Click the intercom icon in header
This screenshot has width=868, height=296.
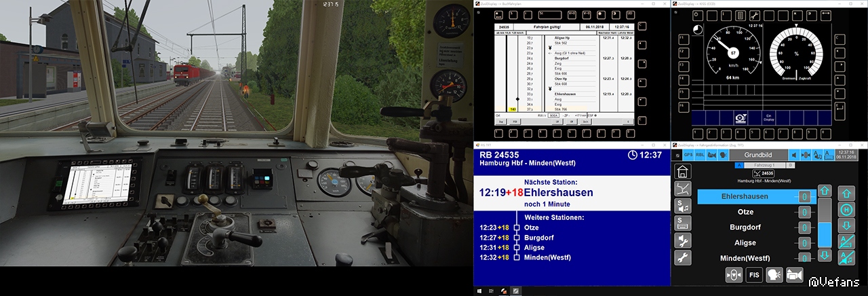coord(806,155)
